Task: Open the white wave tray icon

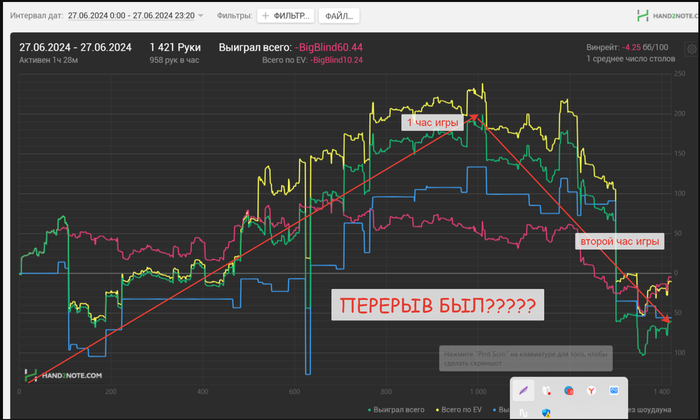Action: click(x=523, y=413)
